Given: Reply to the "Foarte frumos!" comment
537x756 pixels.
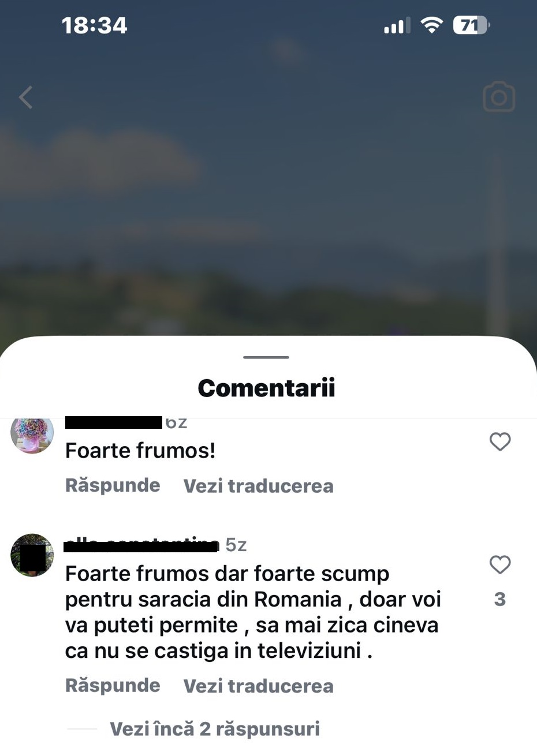Looking at the screenshot, I should [113, 485].
